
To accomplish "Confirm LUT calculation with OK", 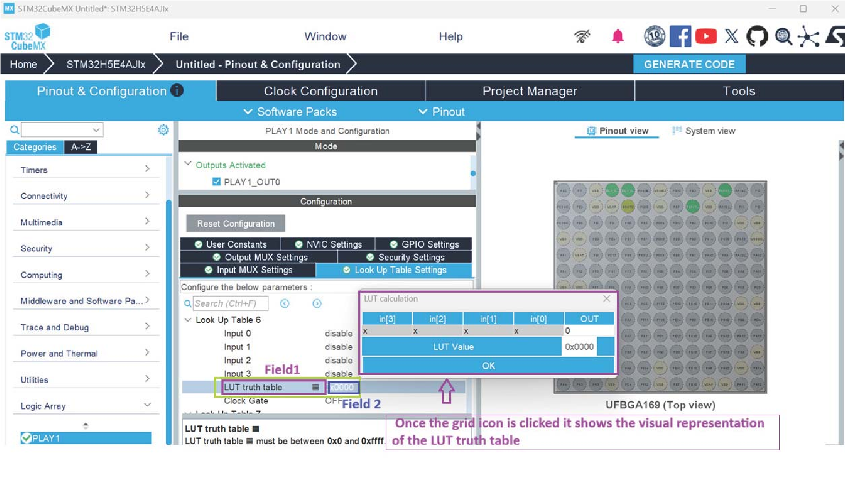I will [x=488, y=366].
